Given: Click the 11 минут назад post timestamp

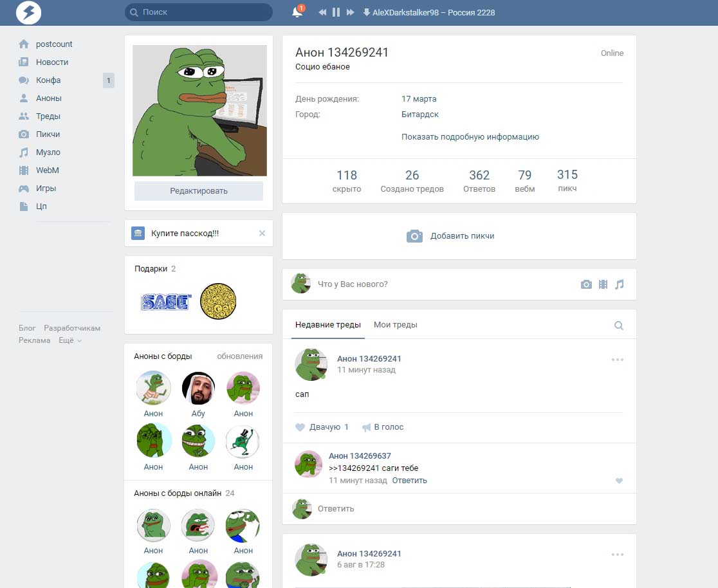Looking at the screenshot, I should click(x=366, y=369).
